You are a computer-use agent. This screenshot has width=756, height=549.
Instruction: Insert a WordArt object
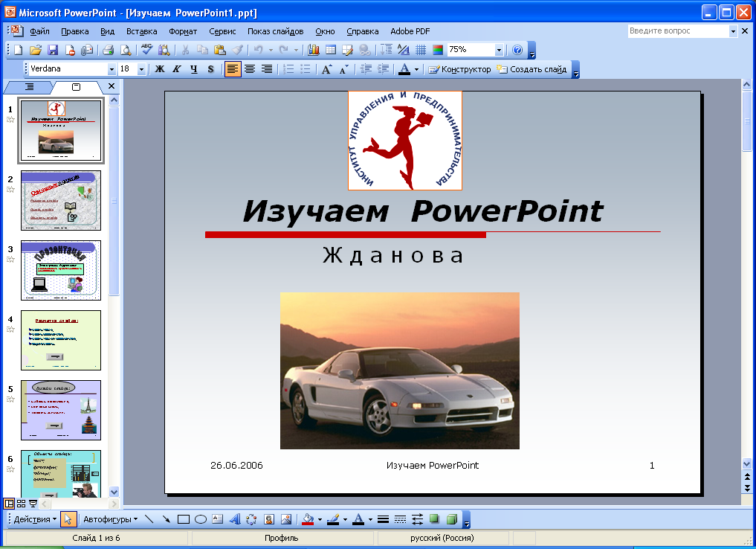(235, 519)
